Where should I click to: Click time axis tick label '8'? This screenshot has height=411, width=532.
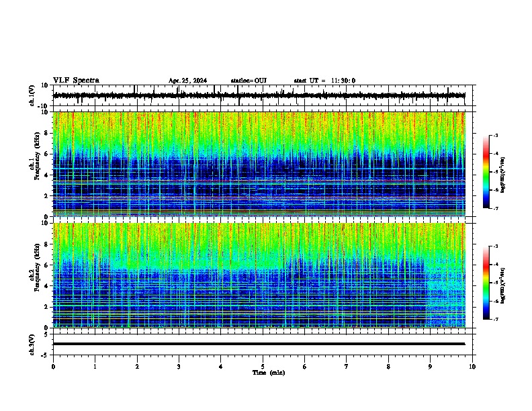tap(388, 367)
